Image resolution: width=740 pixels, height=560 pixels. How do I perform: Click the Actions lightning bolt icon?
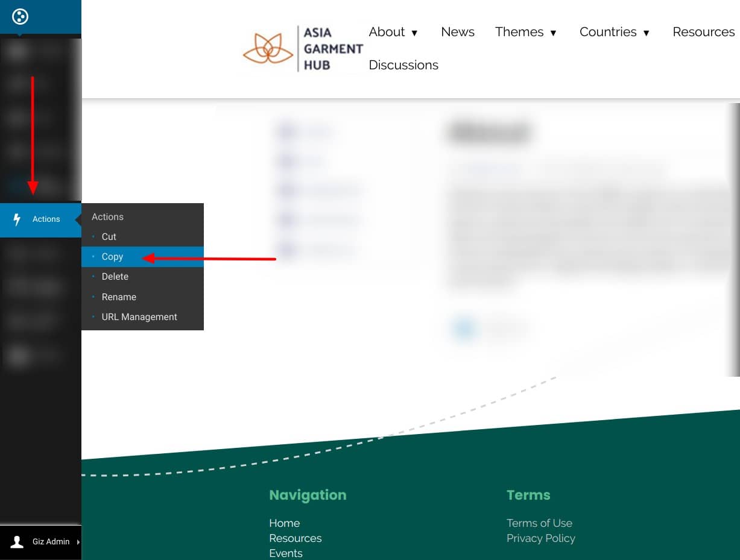[17, 219]
